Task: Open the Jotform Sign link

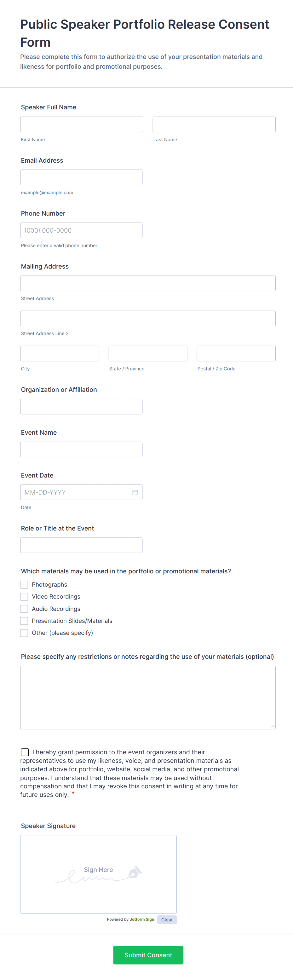Action: (142, 919)
